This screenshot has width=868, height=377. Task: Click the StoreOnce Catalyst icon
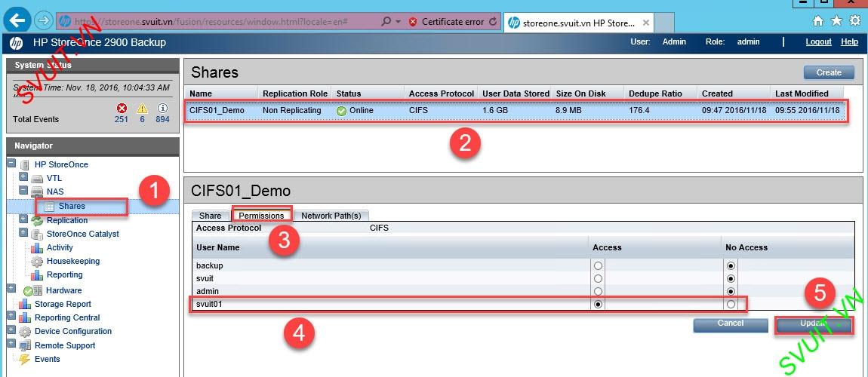point(37,234)
